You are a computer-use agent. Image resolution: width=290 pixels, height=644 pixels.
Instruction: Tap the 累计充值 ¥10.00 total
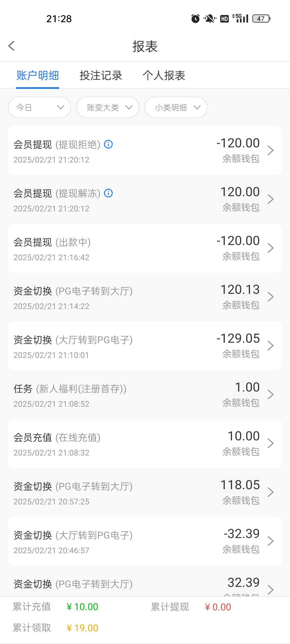(x=82, y=607)
